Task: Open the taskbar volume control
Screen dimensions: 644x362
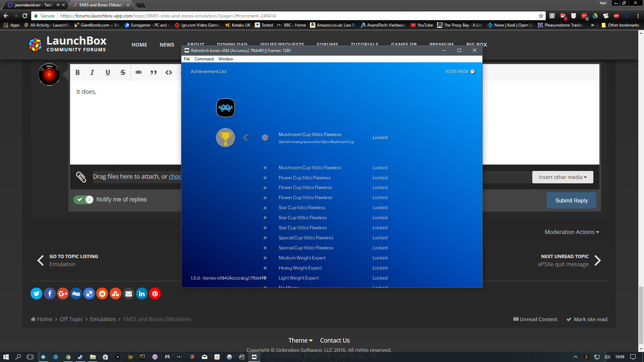Action: 607,357
